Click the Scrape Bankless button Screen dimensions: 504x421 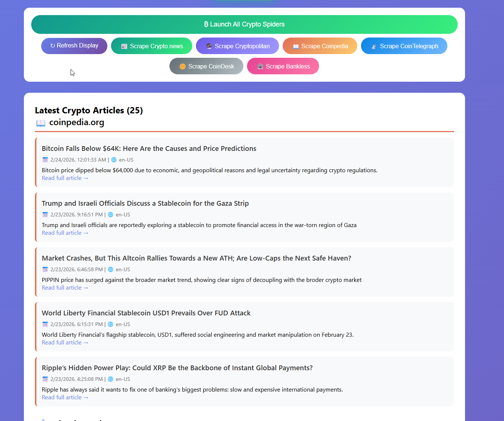[x=283, y=66]
